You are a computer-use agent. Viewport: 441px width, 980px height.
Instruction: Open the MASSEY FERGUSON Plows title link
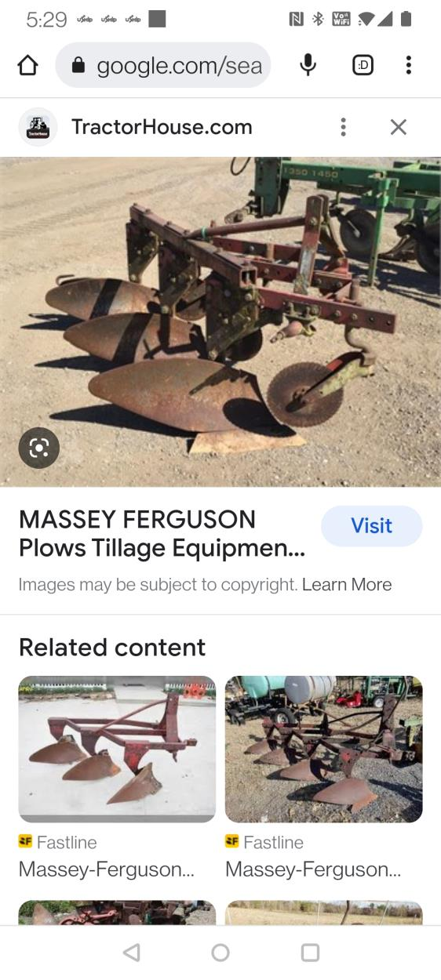[x=162, y=534]
